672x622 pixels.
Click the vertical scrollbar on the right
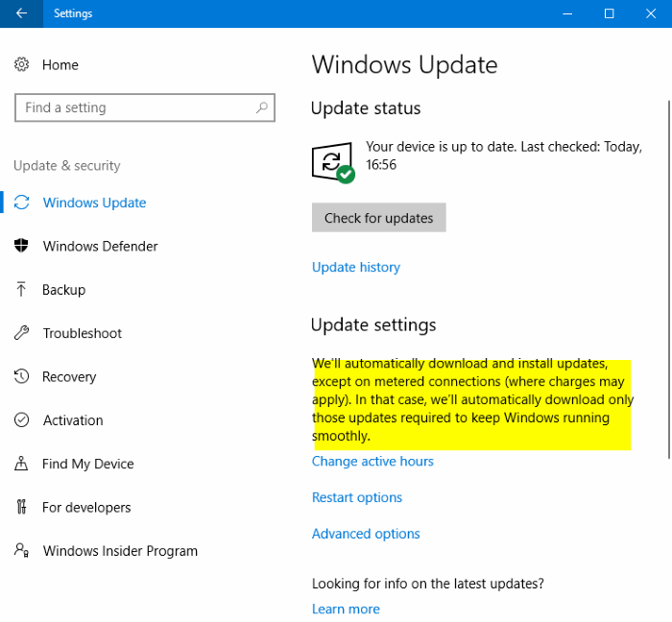tap(668, 278)
